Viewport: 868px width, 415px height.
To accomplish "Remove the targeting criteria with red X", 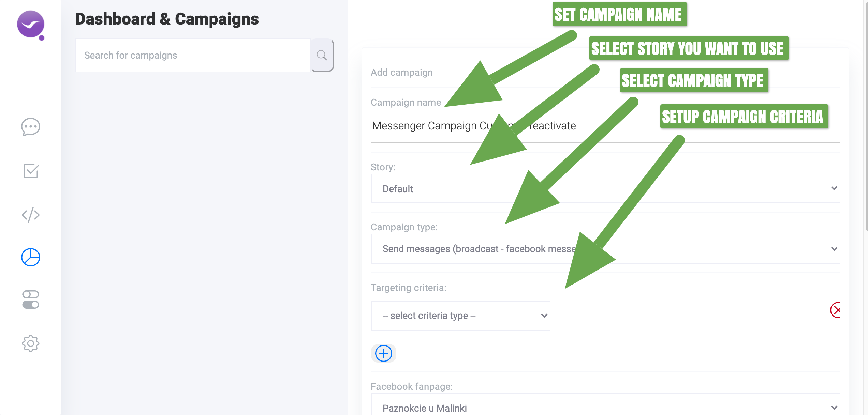I will tap(835, 310).
